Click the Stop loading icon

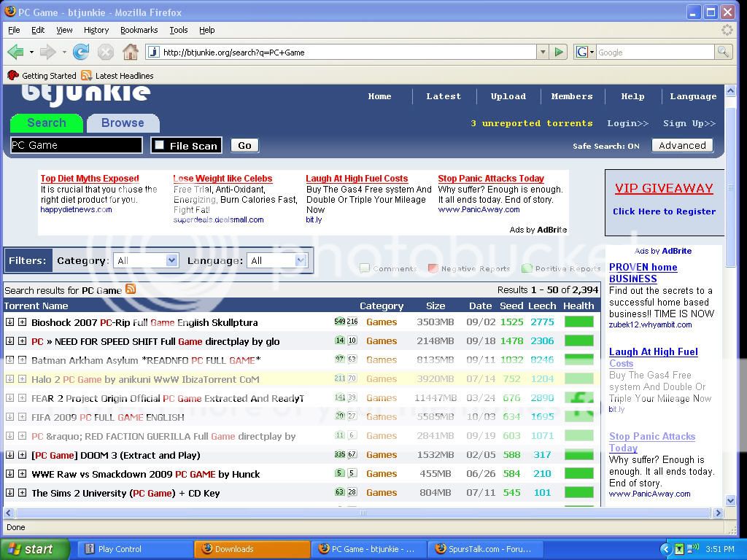106,52
